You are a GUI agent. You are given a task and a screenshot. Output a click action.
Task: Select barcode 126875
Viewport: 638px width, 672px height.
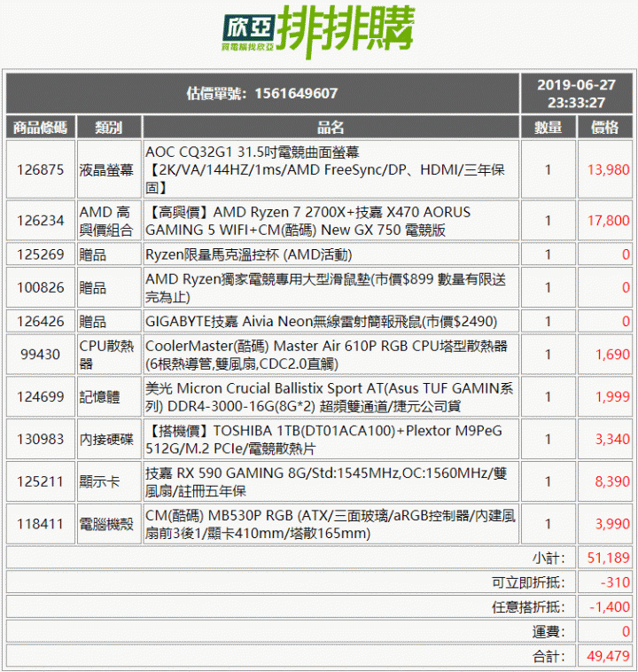click(x=40, y=169)
